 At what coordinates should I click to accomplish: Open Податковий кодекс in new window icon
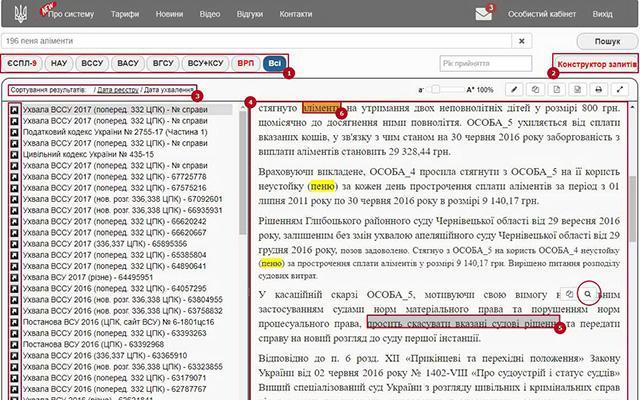point(15,134)
